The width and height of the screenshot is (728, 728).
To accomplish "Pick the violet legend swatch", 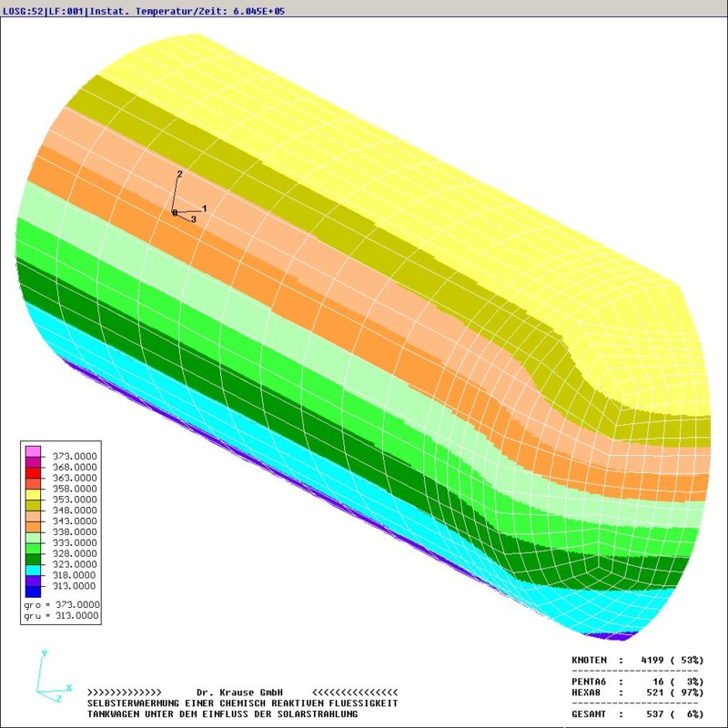I will [x=33, y=581].
